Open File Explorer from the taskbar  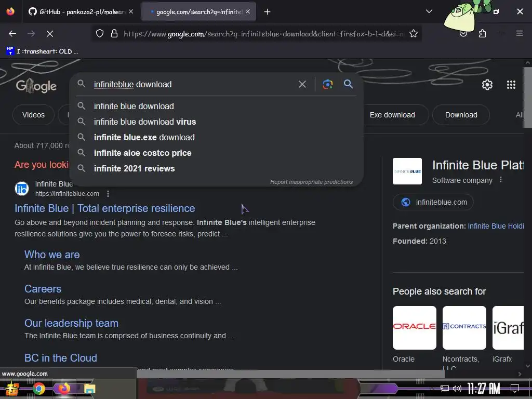tap(89, 389)
